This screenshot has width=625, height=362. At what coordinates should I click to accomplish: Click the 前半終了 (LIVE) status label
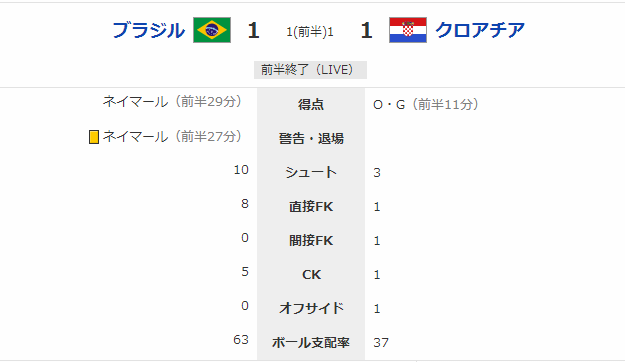(311, 70)
